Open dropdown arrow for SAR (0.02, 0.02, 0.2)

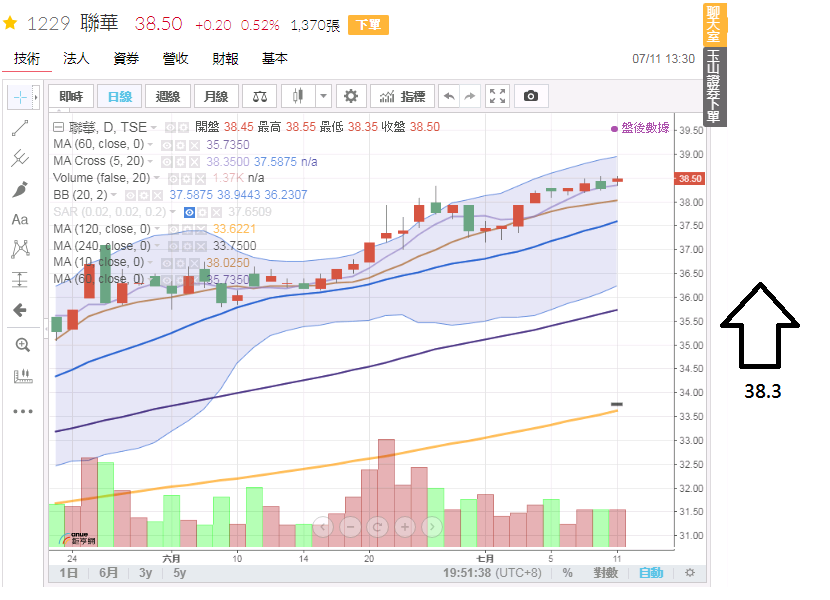click(x=173, y=212)
